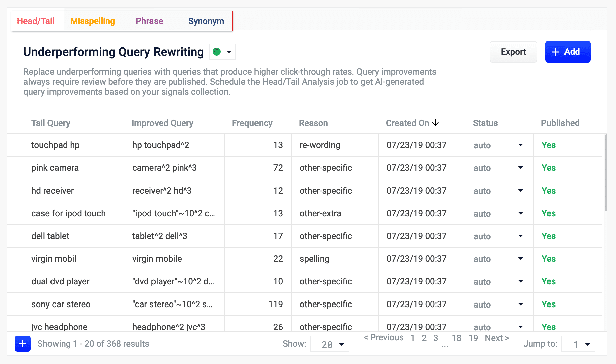Click frequency value 119
Image resolution: width=616 pixels, height=364 pixels.
[275, 304]
